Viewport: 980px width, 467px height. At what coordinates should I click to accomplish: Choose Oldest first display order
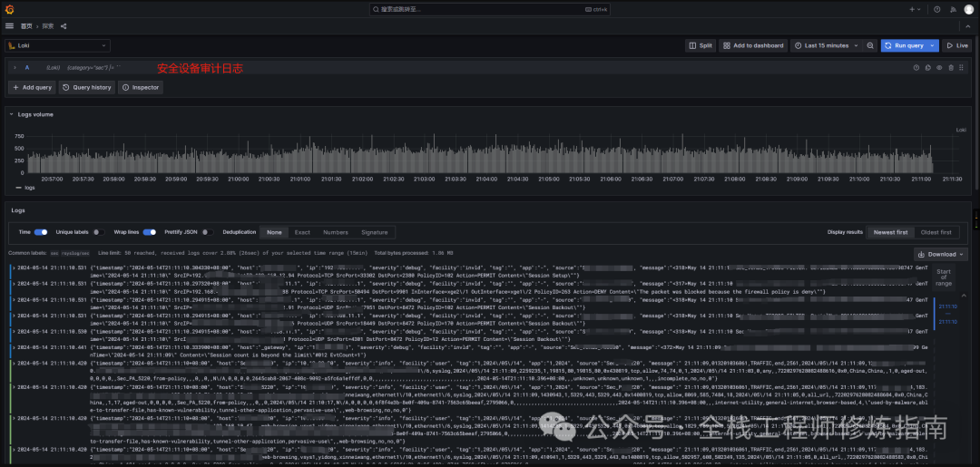(x=936, y=232)
